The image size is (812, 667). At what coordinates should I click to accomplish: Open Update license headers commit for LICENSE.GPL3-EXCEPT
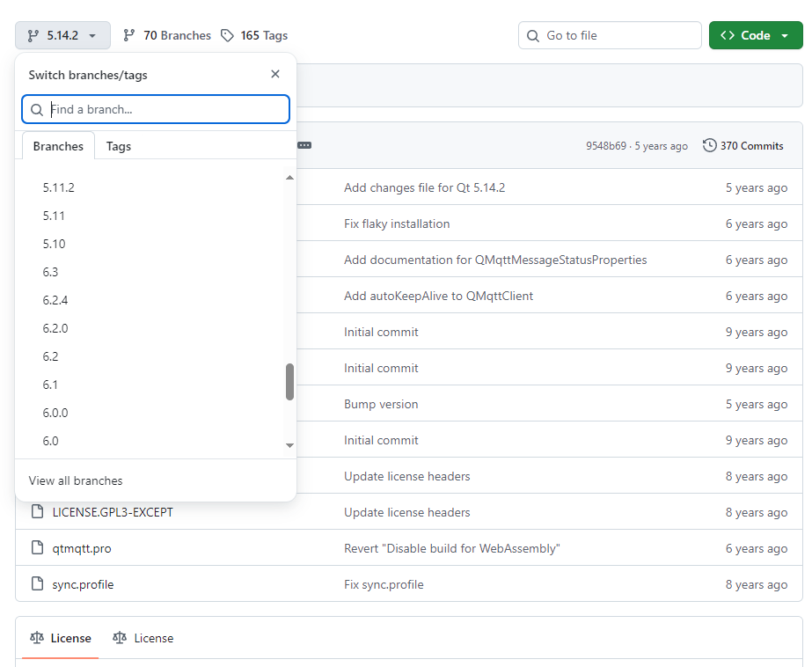pyautogui.click(x=407, y=512)
